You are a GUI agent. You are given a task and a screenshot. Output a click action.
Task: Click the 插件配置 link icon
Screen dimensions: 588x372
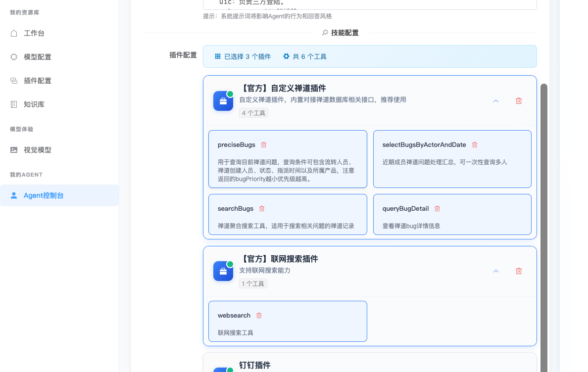coord(14,81)
